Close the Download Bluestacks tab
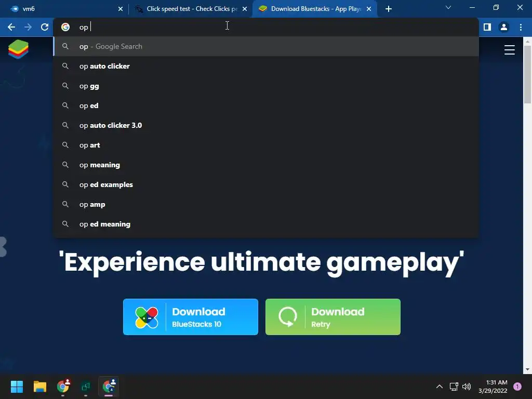Image resolution: width=532 pixels, height=399 pixels. 369,9
